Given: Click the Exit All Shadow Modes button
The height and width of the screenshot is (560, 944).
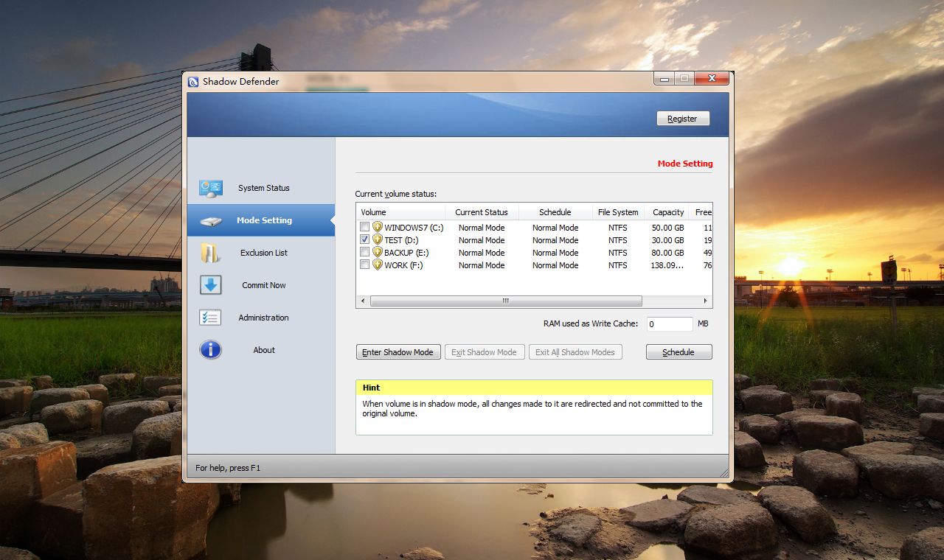Looking at the screenshot, I should 575,352.
